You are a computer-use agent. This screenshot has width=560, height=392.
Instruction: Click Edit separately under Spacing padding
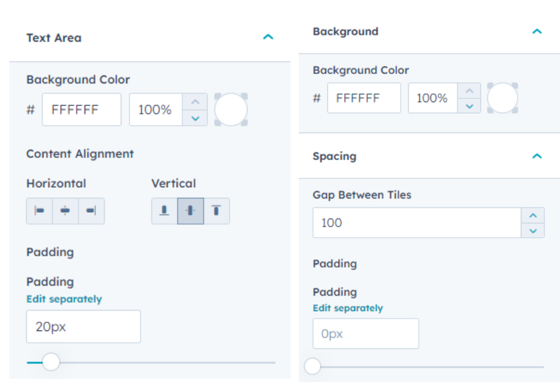(348, 308)
